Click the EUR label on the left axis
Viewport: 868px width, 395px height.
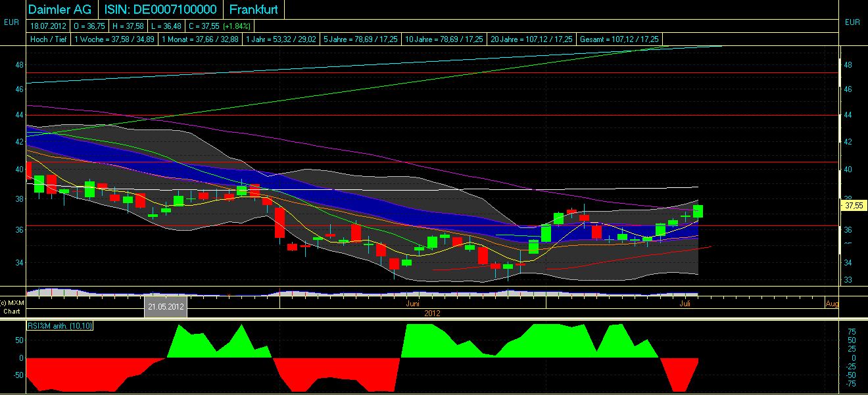click(x=11, y=22)
